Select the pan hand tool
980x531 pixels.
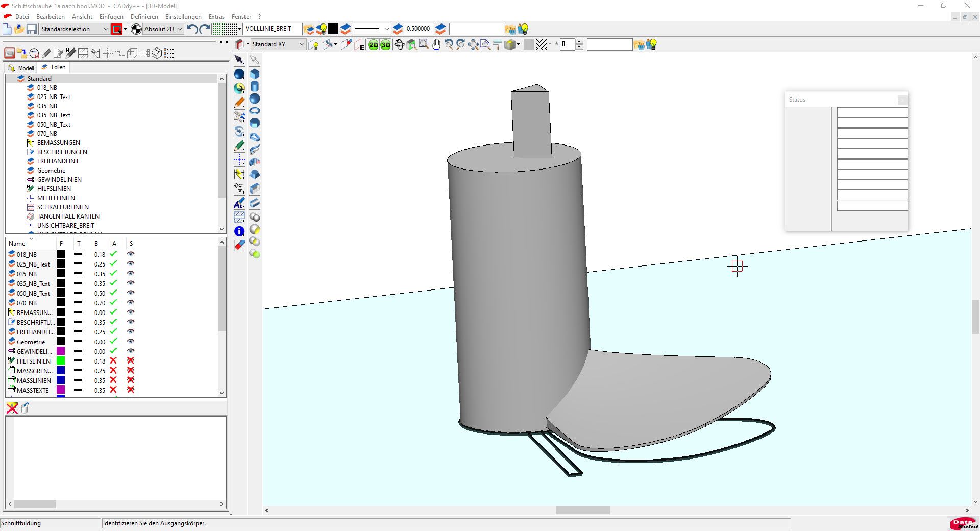436,45
